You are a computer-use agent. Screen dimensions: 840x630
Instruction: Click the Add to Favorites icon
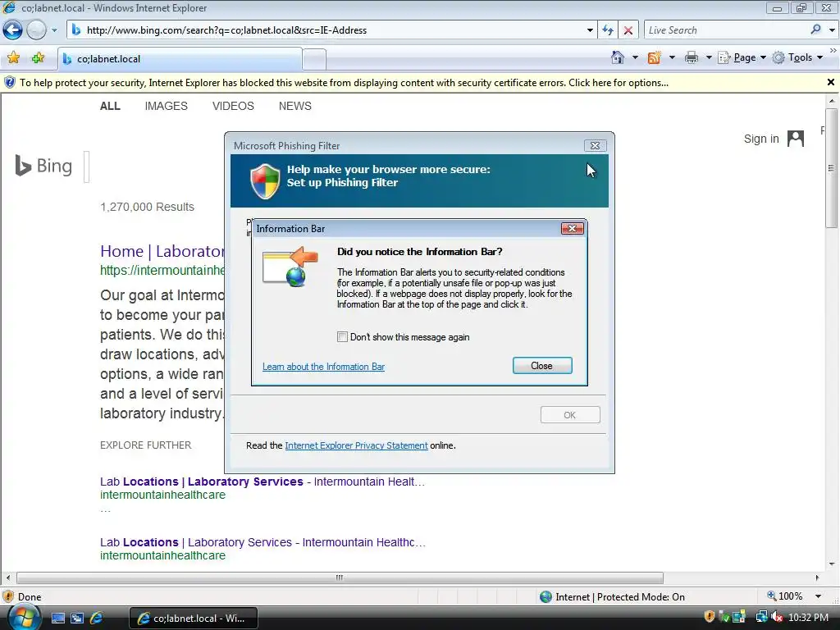pos(38,58)
